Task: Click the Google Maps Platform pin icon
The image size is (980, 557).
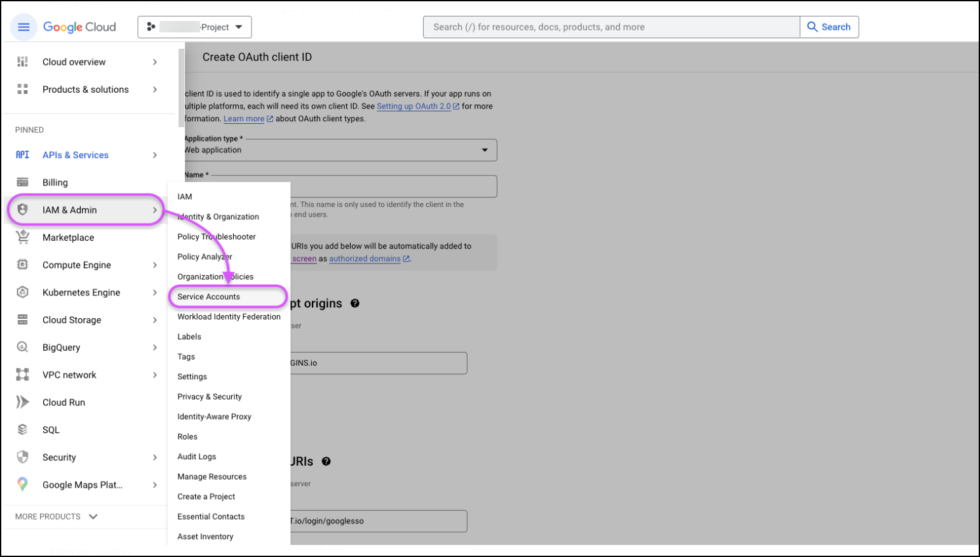Action: pos(23,485)
